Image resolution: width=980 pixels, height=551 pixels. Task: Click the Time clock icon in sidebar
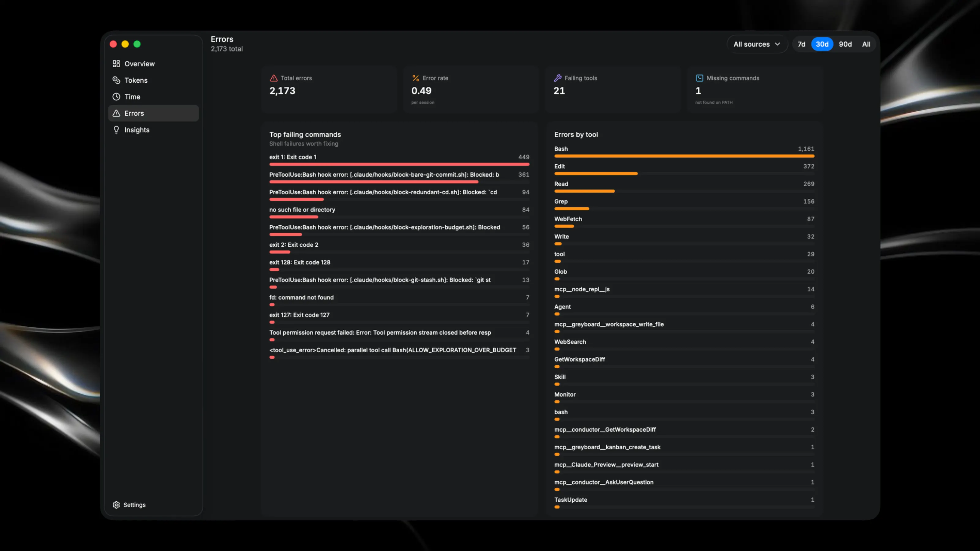(x=116, y=97)
